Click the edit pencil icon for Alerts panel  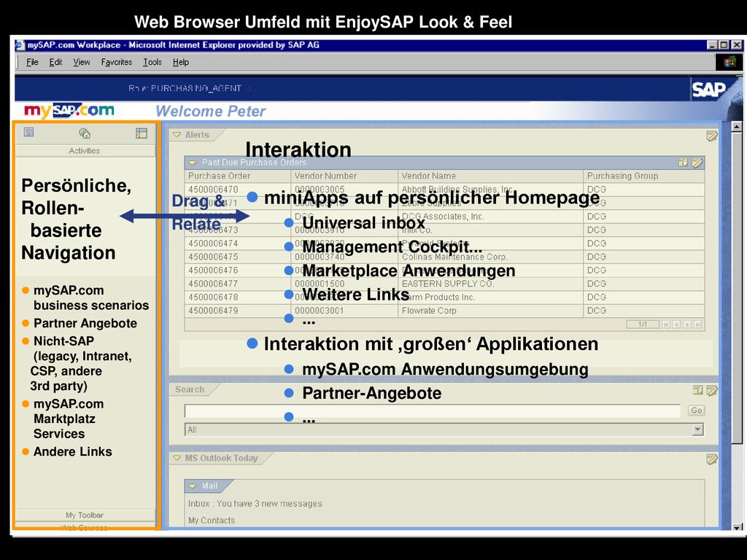click(712, 136)
